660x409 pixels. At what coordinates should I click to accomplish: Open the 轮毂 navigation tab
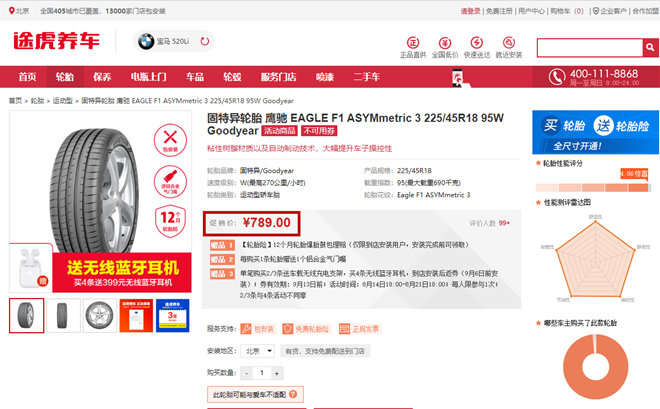(x=232, y=77)
